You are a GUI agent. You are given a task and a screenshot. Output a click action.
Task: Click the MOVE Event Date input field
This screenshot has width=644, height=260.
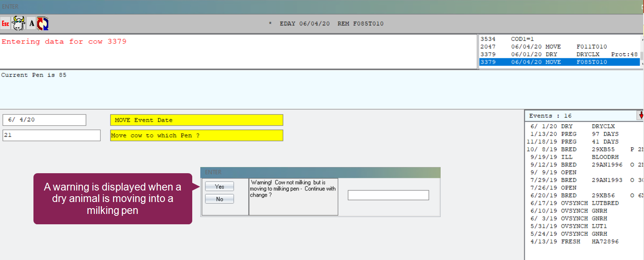pos(44,120)
